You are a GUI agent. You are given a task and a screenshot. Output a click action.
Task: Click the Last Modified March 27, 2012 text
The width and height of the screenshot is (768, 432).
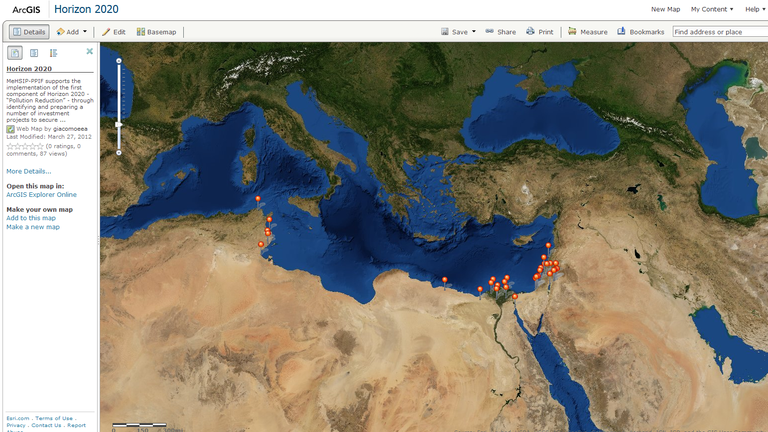pos(49,137)
